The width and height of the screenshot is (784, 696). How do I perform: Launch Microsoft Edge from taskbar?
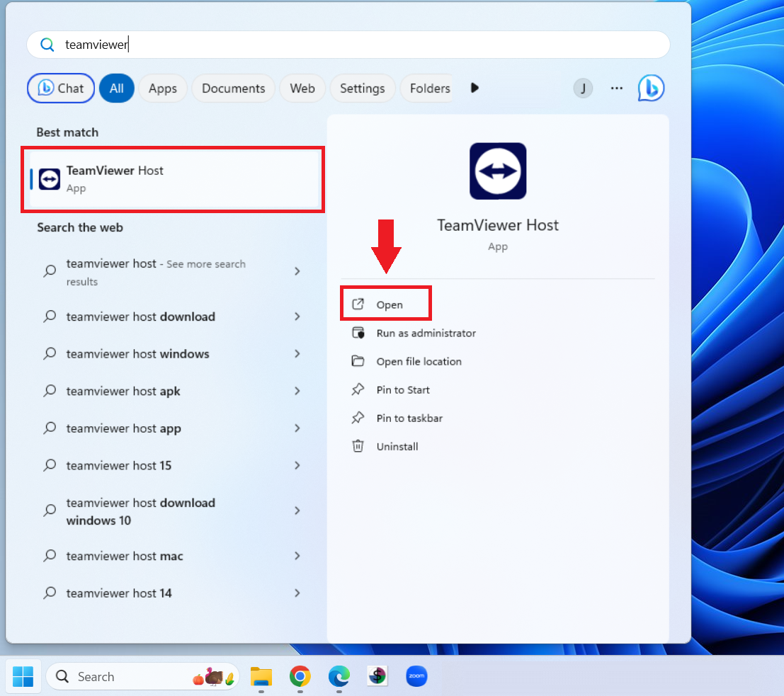click(x=339, y=676)
